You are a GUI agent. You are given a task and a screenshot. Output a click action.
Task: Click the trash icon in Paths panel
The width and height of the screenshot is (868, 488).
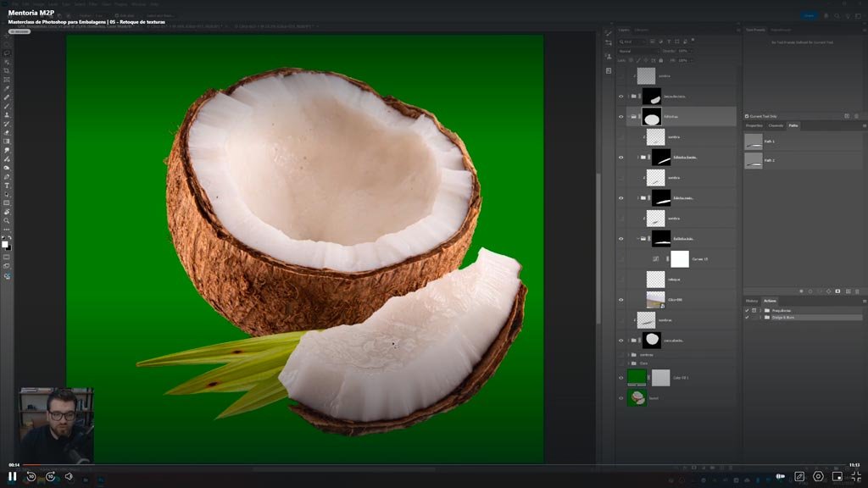pyautogui.click(x=857, y=291)
